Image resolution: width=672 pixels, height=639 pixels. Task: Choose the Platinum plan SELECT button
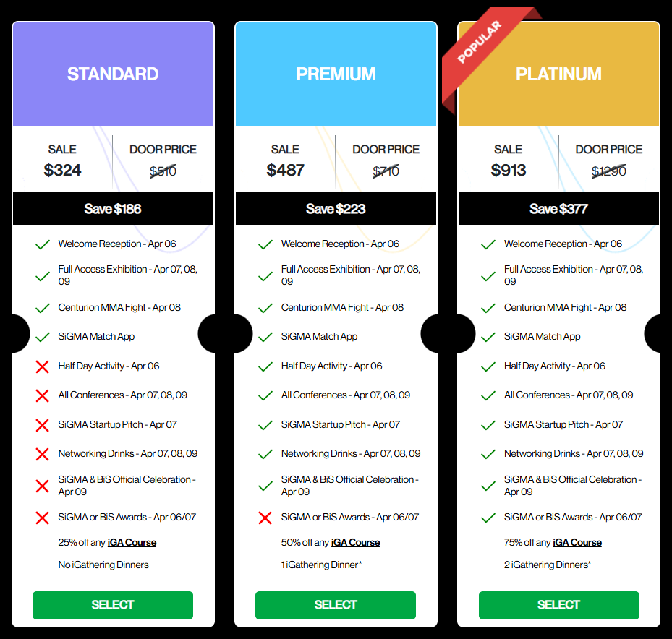(x=558, y=605)
